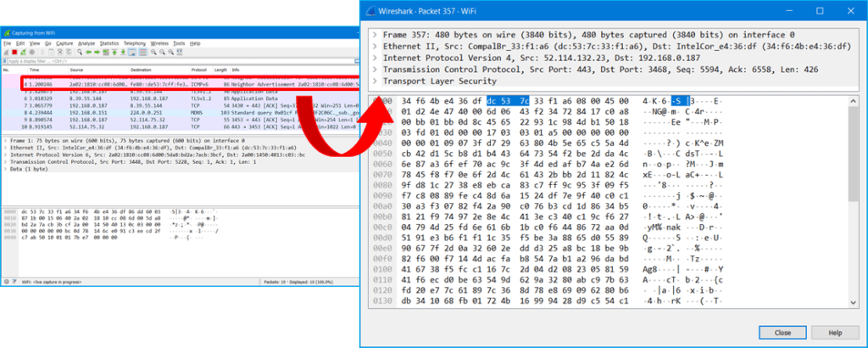The image size is (868, 348).
Task: Stop the running capture with the red square
Action: 14,52
